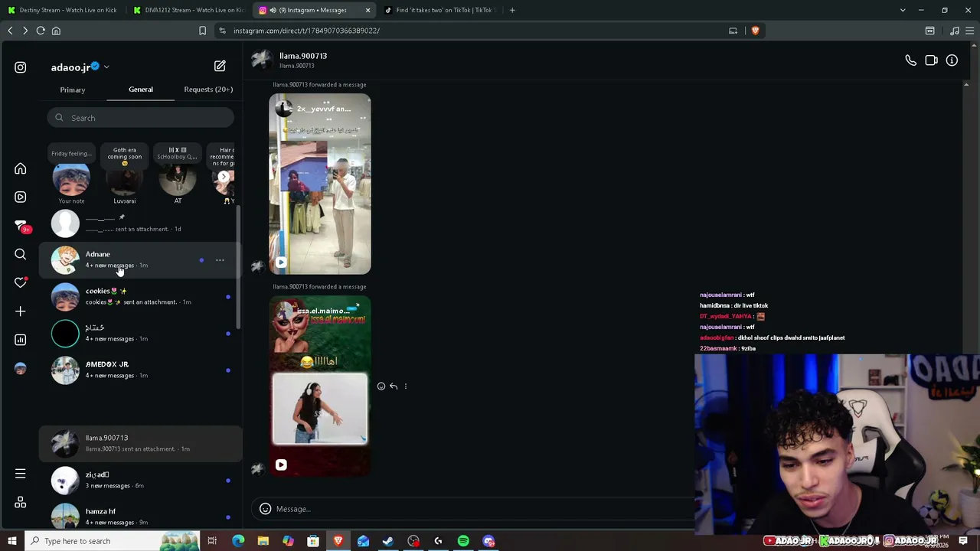Reply to the forwarded reel message

(394, 386)
